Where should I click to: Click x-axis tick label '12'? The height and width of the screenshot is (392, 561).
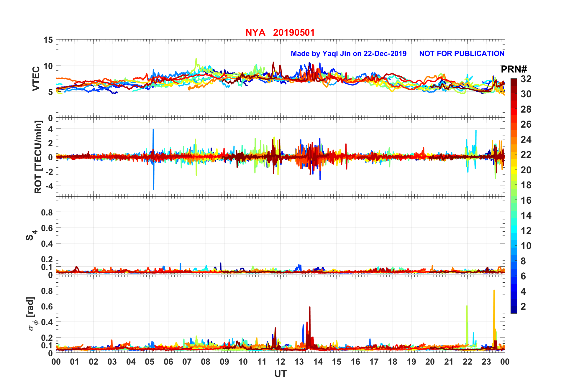[x=280, y=362]
